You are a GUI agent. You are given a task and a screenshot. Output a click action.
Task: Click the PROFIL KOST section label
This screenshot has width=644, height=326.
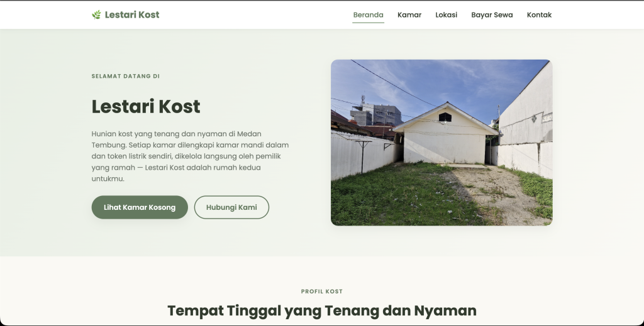321,291
